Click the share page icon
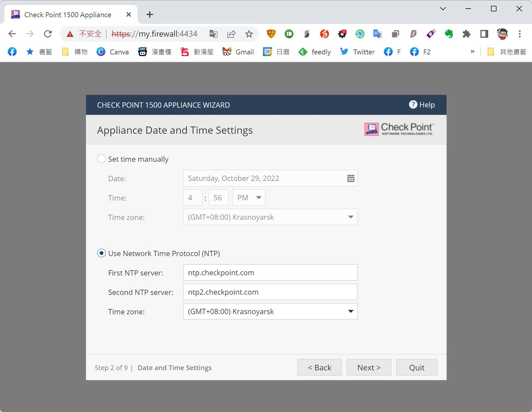Screen dimensions: 532x412 pos(231,34)
